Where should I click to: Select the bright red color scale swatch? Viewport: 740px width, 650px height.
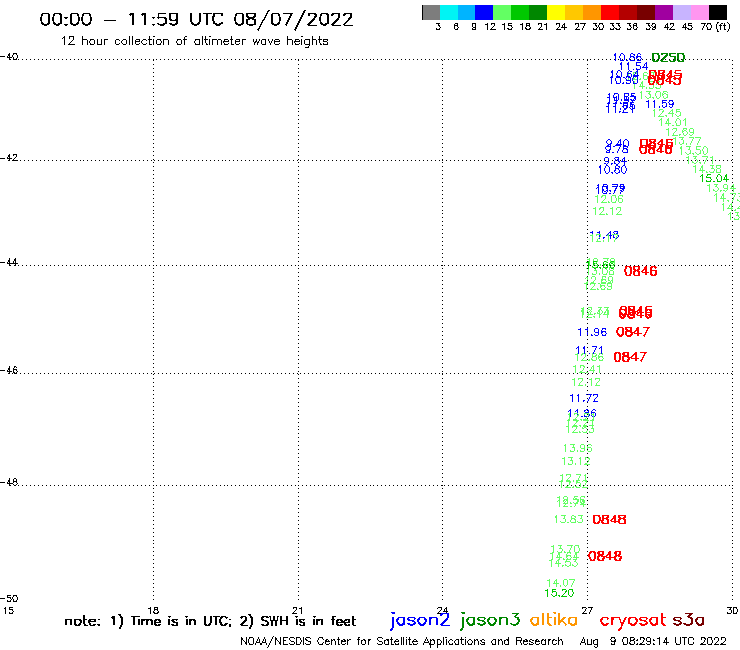tap(609, 12)
